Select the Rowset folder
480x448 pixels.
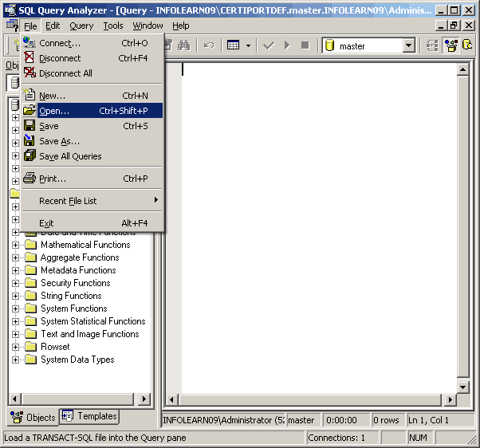pyautogui.click(x=55, y=347)
